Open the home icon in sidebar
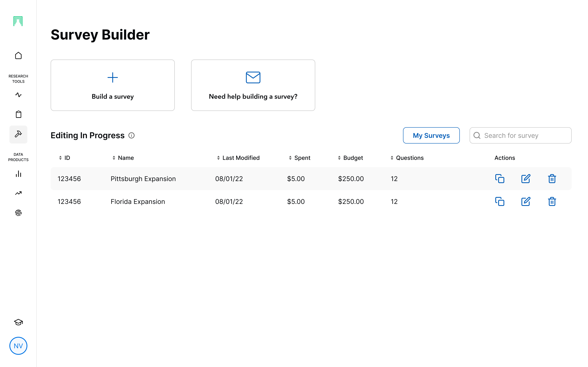 (18, 56)
